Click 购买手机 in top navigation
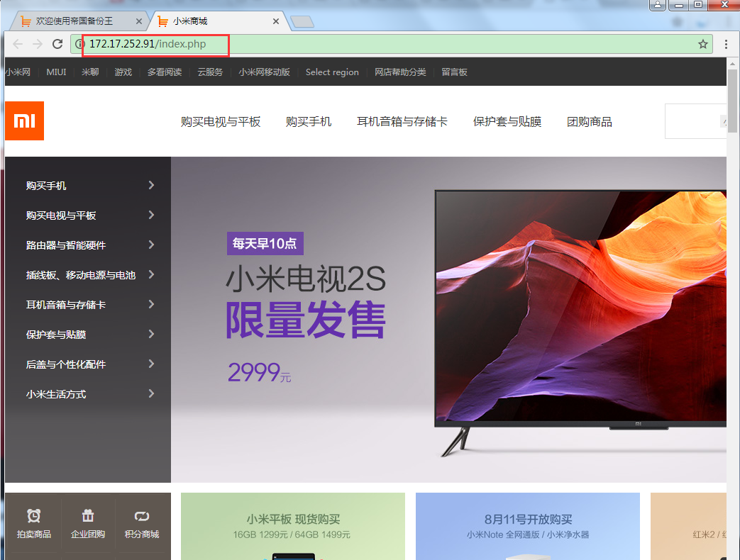The width and height of the screenshot is (740, 560). (x=309, y=122)
